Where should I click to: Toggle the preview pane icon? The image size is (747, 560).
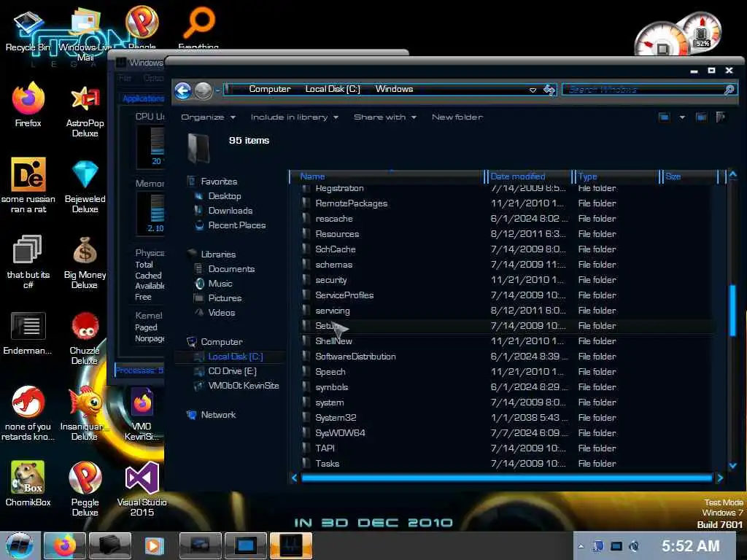coord(701,117)
